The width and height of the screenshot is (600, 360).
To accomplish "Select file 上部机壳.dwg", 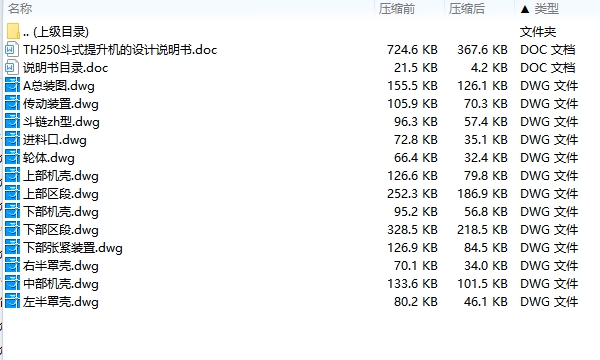I will point(61,176).
